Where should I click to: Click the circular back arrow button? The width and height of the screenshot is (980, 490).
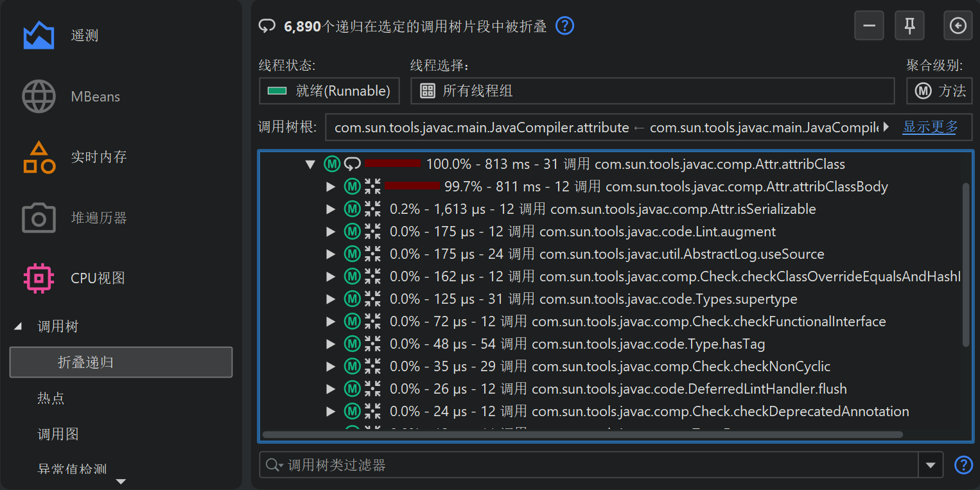[958, 26]
